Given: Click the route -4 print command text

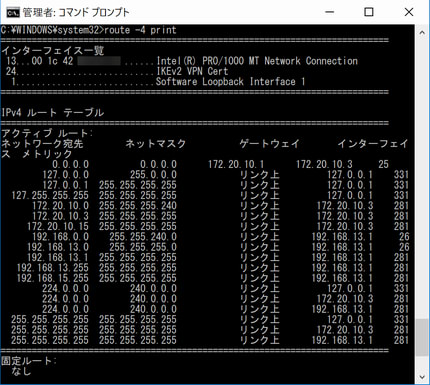Looking at the screenshot, I should point(140,30).
